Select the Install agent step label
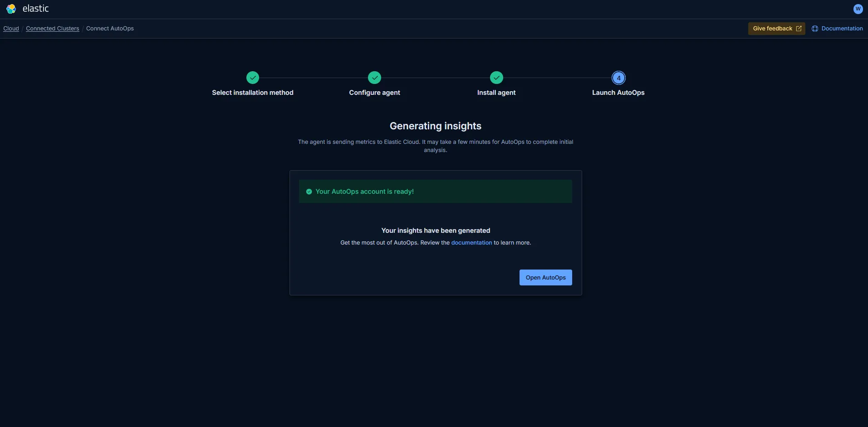Image resolution: width=868 pixels, height=427 pixels. coord(496,92)
